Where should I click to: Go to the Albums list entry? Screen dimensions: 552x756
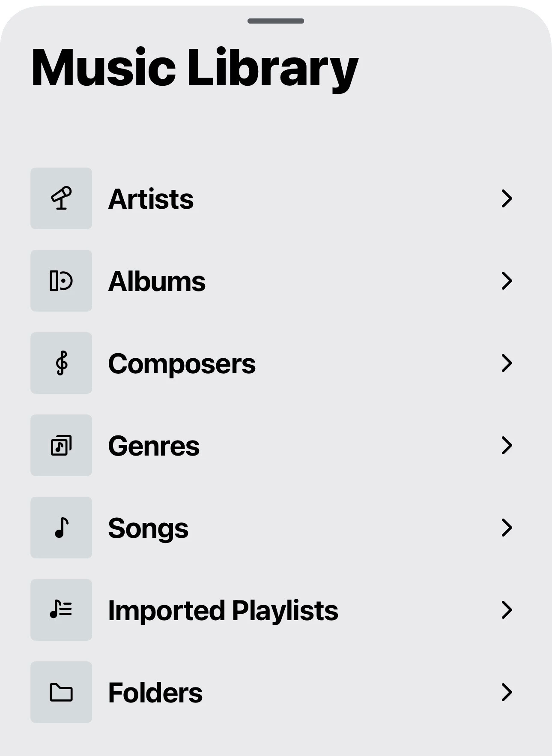(157, 282)
